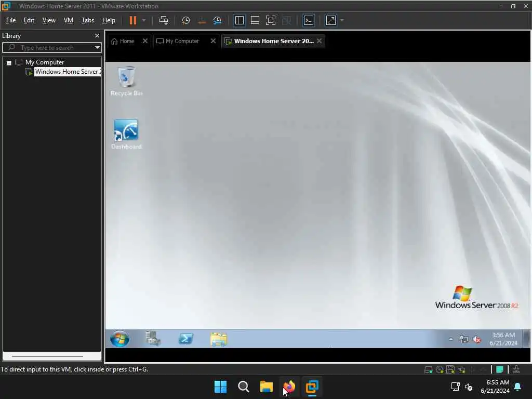Click the hard disk status bar icon
Image resolution: width=532 pixels, height=399 pixels.
tap(429, 369)
